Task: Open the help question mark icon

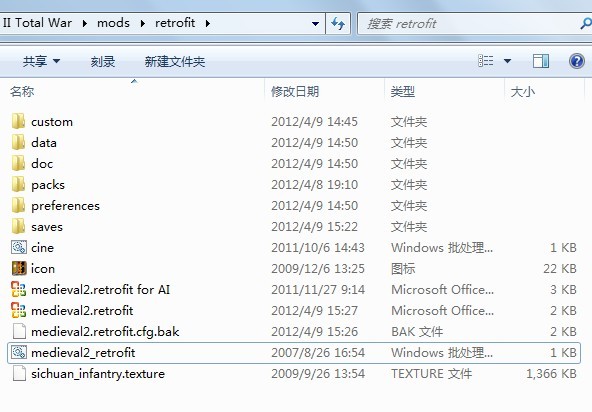Action: [x=577, y=61]
